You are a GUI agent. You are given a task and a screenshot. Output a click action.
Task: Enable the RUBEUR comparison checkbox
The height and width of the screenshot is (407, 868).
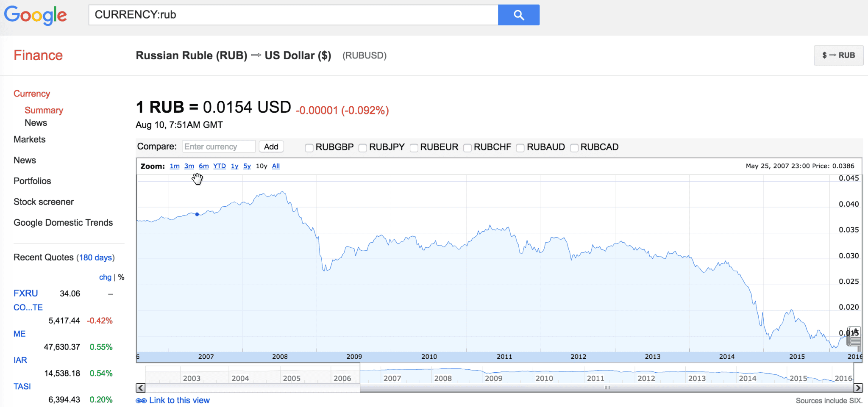(414, 147)
